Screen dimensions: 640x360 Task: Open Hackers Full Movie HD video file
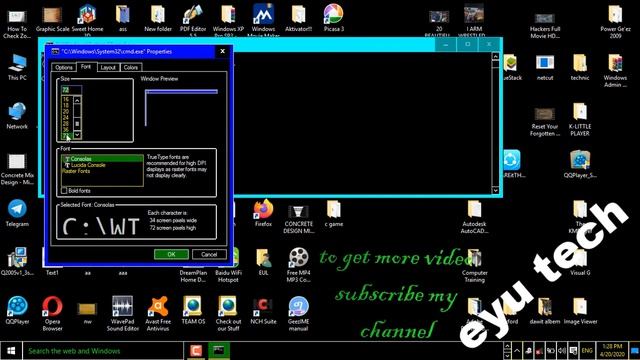click(544, 25)
